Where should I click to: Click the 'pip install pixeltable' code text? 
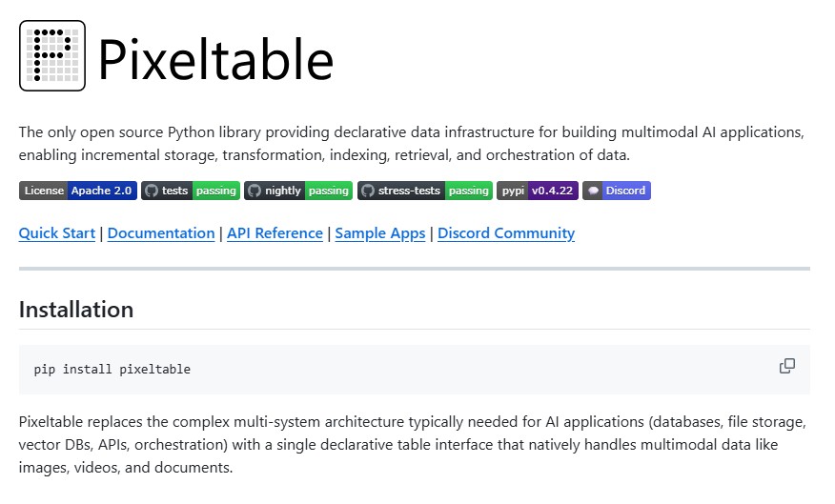pyautogui.click(x=112, y=370)
